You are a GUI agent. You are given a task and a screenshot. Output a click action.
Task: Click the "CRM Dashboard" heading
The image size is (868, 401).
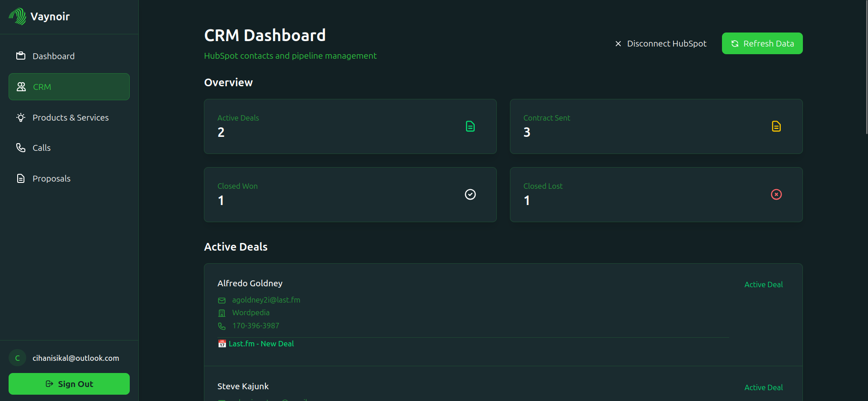(265, 35)
